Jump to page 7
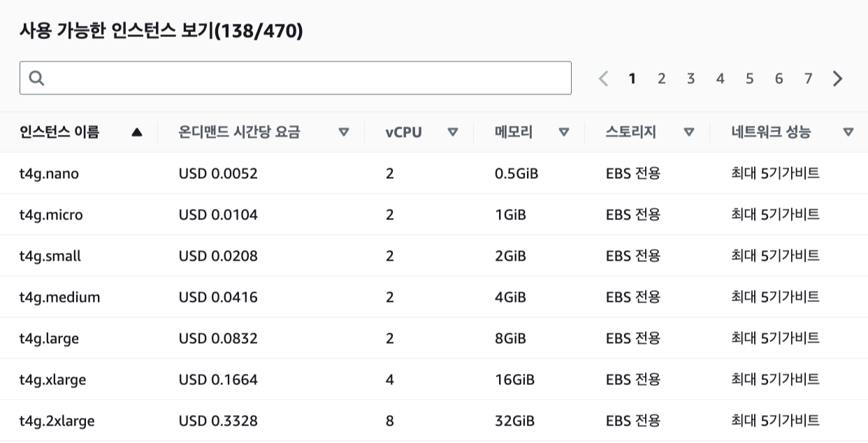This screenshot has height=443, width=868. point(808,78)
